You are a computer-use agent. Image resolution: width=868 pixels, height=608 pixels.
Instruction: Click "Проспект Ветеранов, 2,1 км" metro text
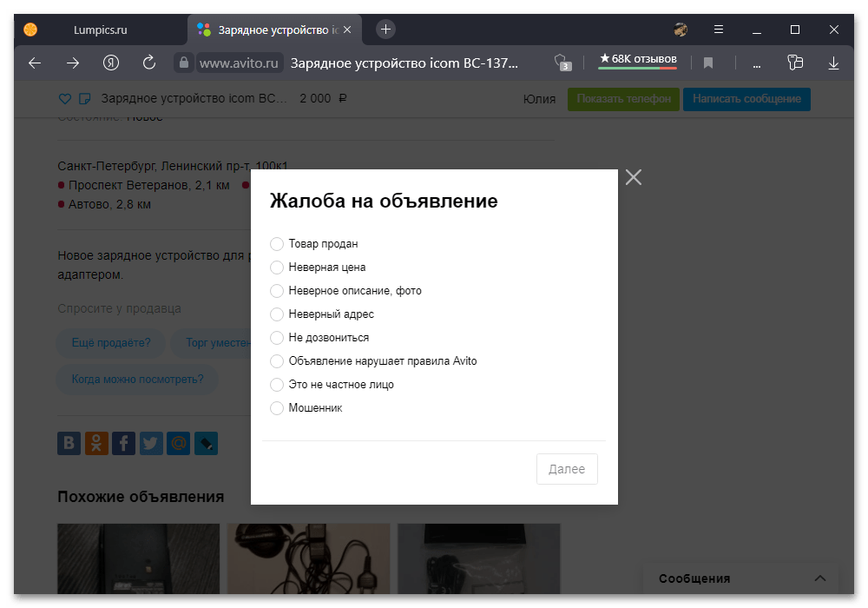coord(149,185)
